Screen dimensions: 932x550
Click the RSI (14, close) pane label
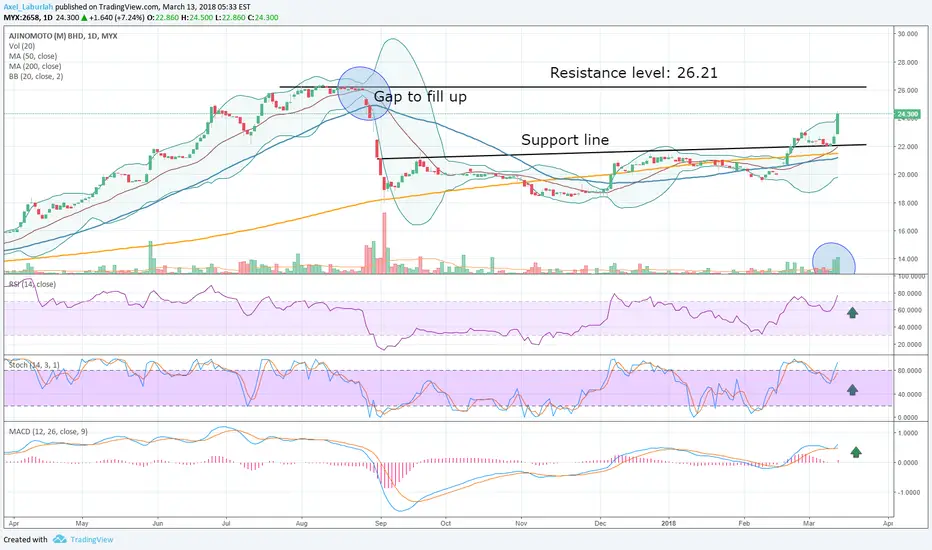click(x=32, y=284)
